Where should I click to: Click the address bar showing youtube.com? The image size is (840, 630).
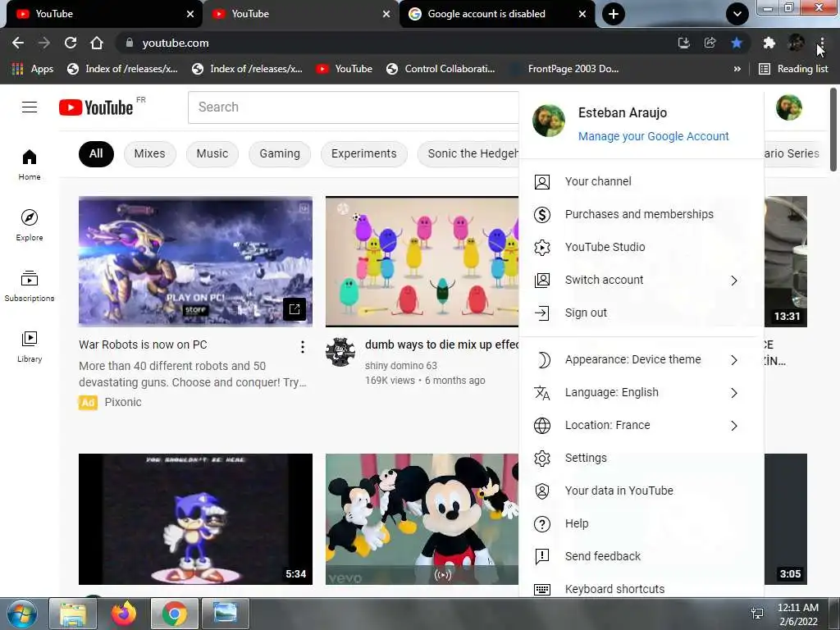click(x=396, y=43)
